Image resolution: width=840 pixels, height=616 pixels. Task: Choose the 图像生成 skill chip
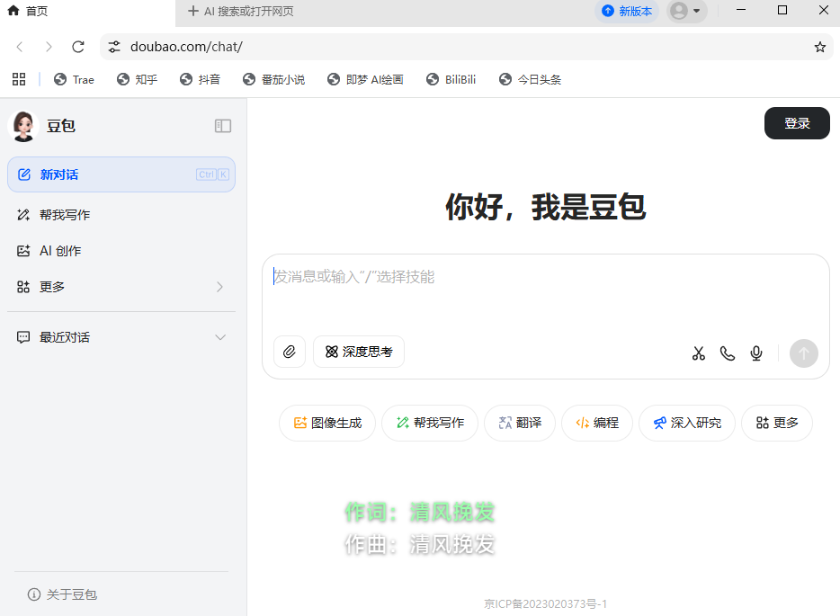tap(327, 423)
